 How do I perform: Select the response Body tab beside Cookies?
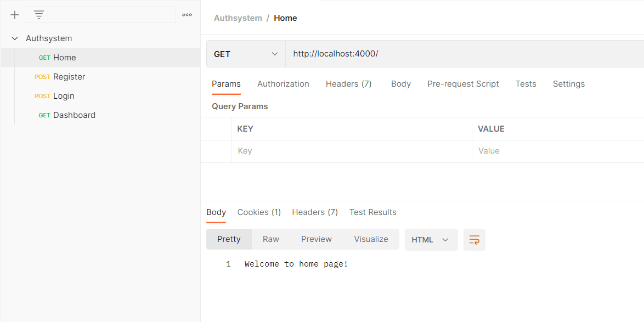coord(216,212)
